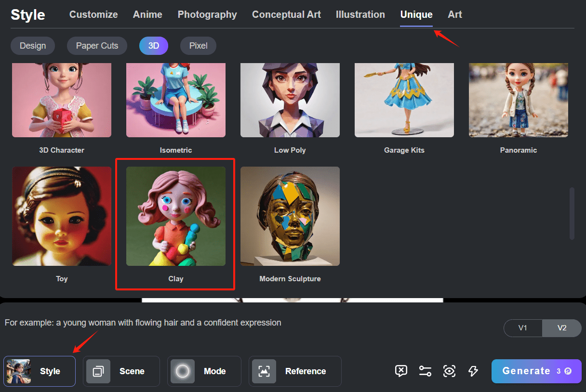The image size is (586, 392).
Task: Switch to the V2 model version
Action: coord(561,328)
